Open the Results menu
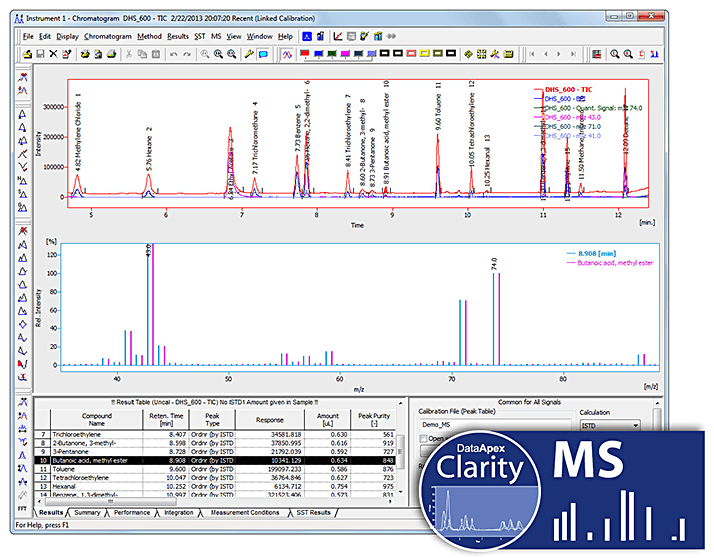714x558 pixels. coord(178,36)
